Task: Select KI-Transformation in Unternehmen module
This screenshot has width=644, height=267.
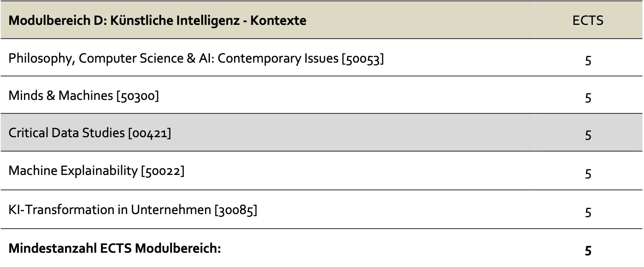Action: pyautogui.click(x=110, y=210)
